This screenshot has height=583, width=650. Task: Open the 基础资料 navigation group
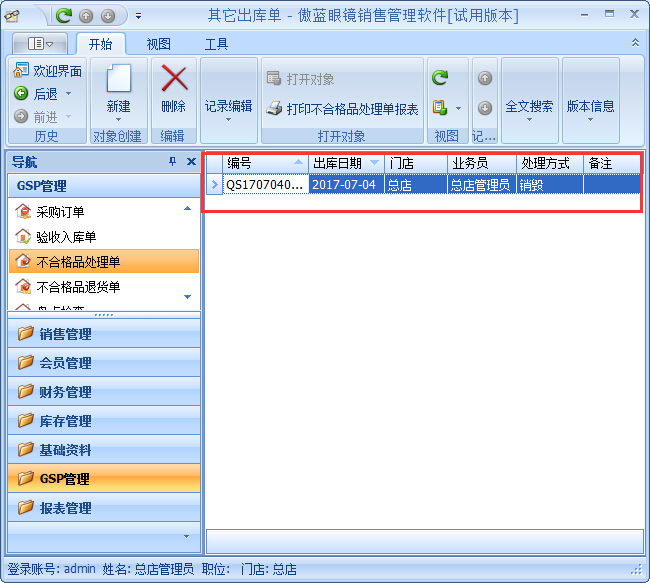tap(104, 449)
